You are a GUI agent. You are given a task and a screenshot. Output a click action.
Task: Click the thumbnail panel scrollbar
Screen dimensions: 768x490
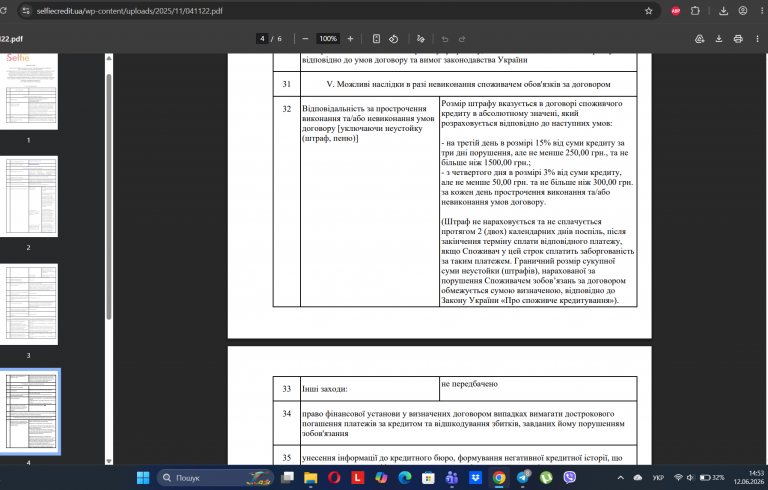point(109,196)
